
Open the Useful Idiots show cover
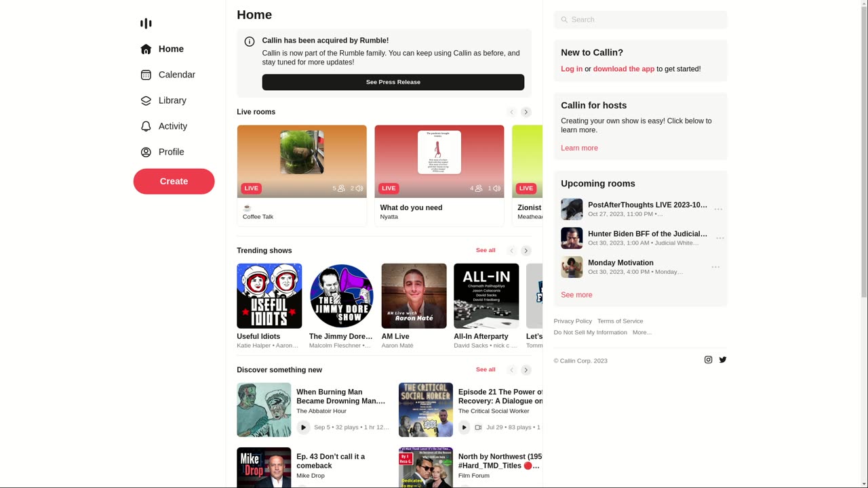coord(269,296)
